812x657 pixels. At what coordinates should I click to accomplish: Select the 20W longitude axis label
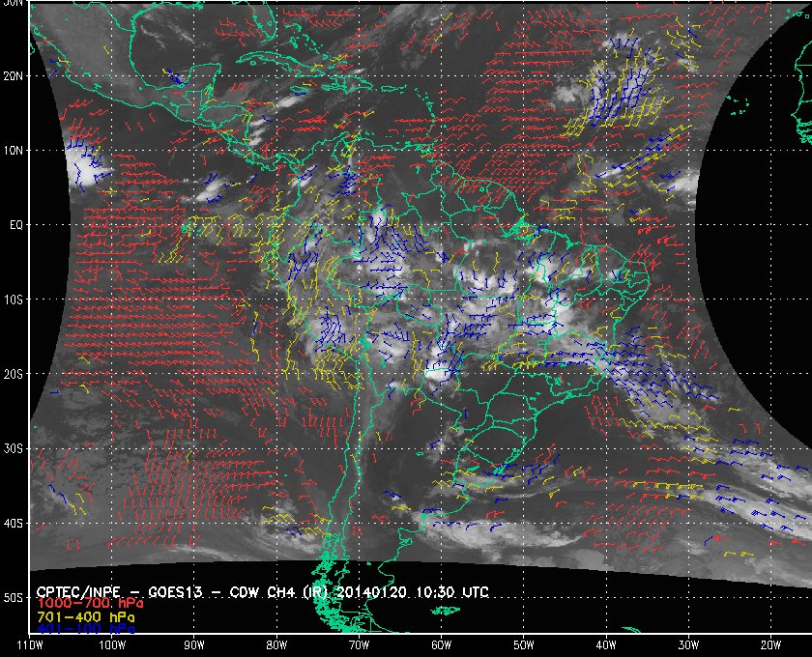tap(769, 644)
